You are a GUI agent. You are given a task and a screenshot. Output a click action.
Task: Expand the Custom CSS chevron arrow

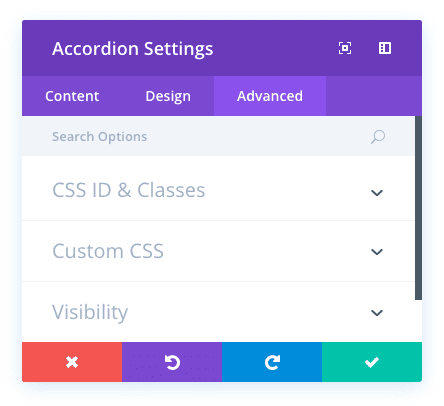377,252
